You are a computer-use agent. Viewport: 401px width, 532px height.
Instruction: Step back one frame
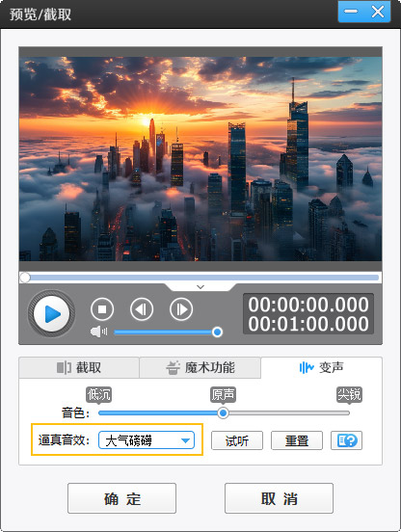[142, 309]
